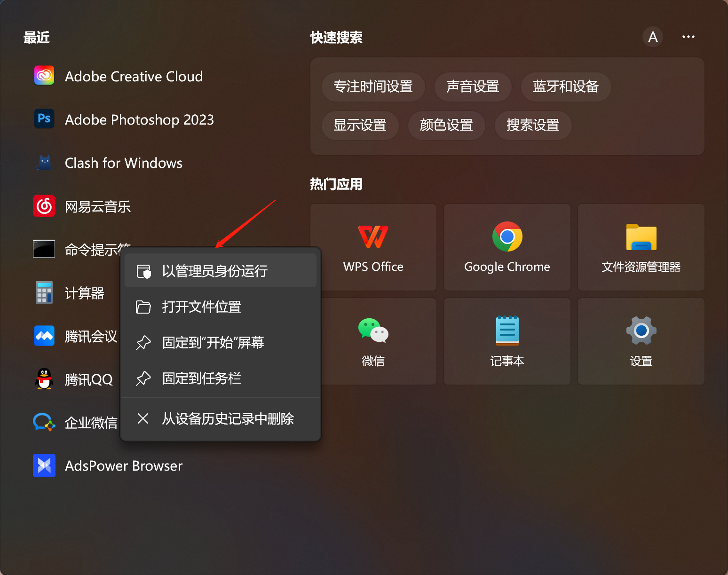This screenshot has height=575, width=728.
Task: Click the folder icon beside 打开文件位置
Action: tap(143, 307)
